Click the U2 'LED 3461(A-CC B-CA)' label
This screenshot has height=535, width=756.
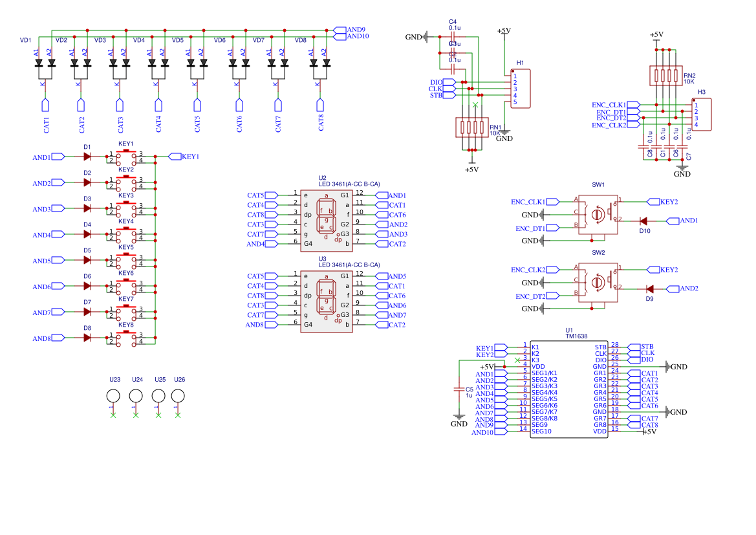coord(349,184)
